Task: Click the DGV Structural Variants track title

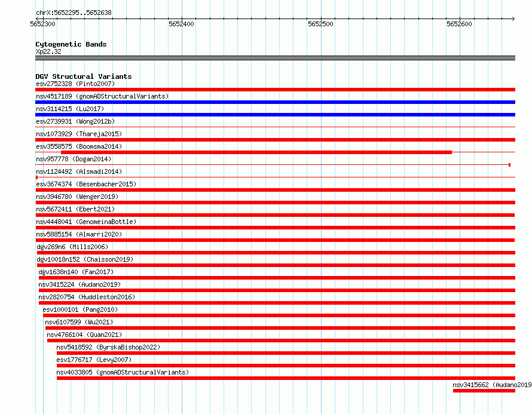Action: [x=84, y=76]
